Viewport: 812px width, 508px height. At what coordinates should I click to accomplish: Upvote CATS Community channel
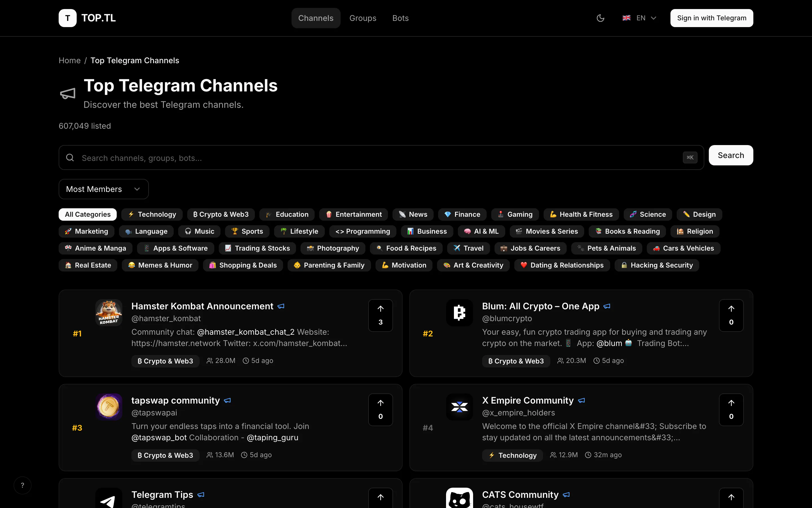pos(731,498)
